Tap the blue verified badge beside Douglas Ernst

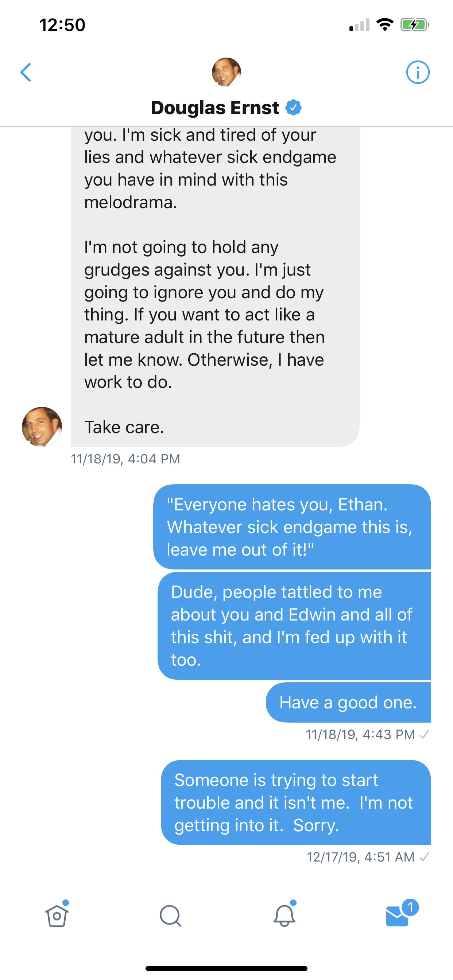tap(294, 107)
